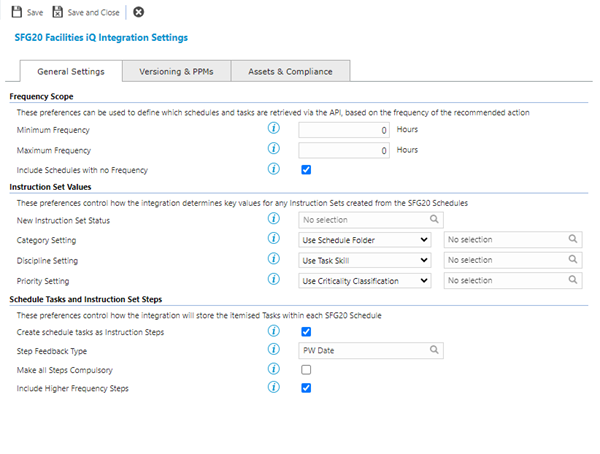
Task: Expand the Use Schedule Folder dropdown
Action: click(x=365, y=240)
